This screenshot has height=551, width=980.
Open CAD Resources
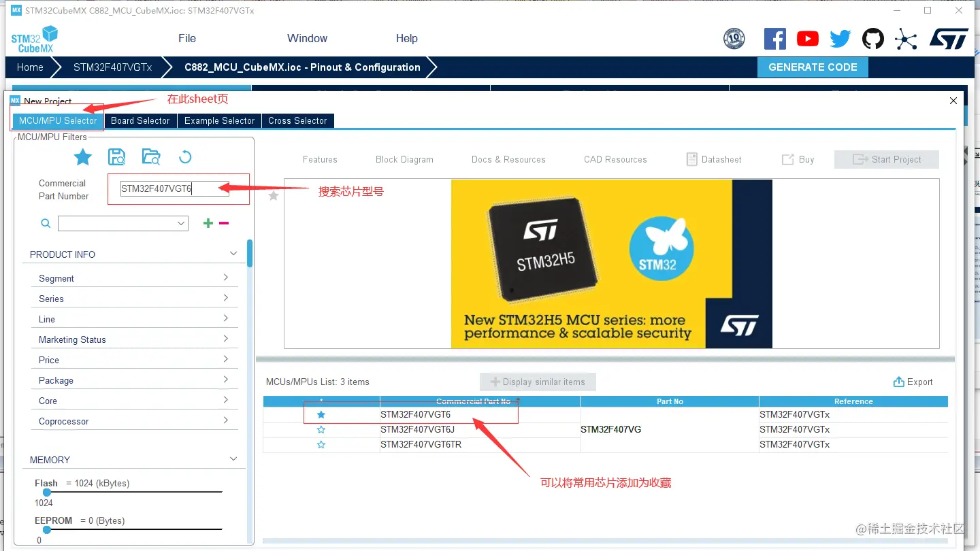click(x=615, y=159)
